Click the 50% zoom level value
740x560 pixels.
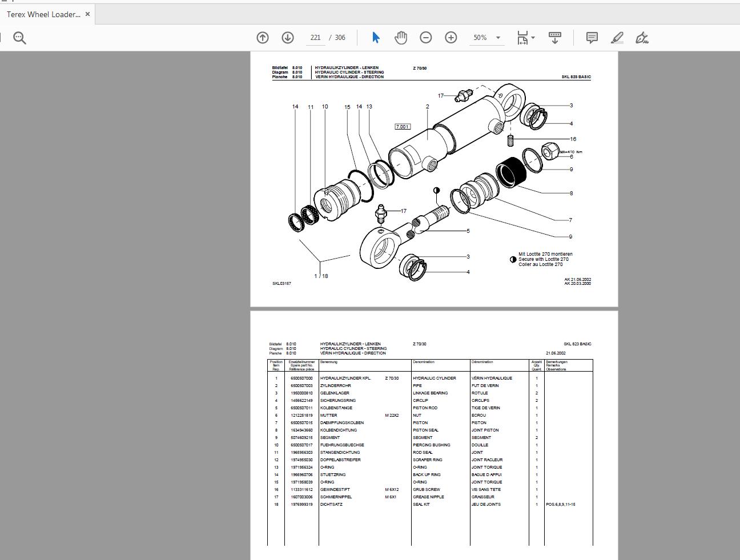tap(480, 38)
